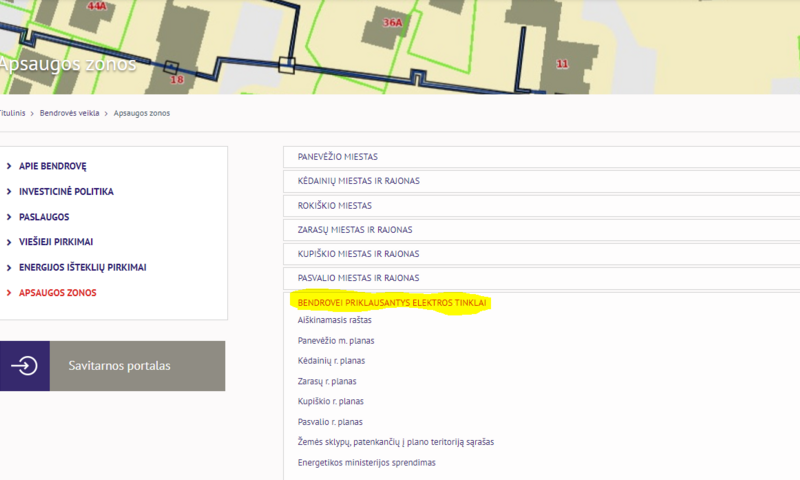The image size is (800, 480).
Task: Expand the PANEVĖŽIO MIESTAS accordion
Action: (541, 157)
